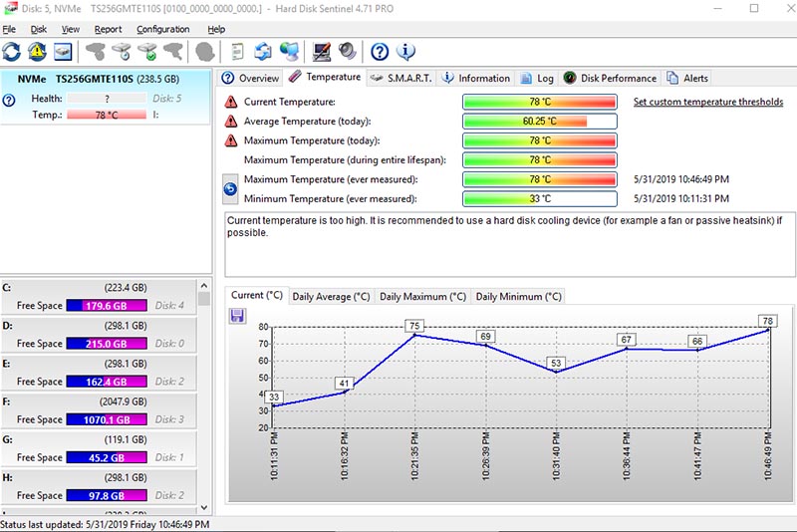Switch to the S.M.A.R.T. tab

401,79
